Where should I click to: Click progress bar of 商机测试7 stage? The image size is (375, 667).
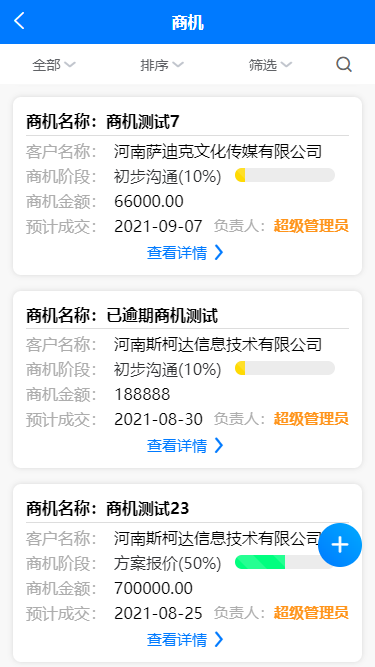[285, 175]
